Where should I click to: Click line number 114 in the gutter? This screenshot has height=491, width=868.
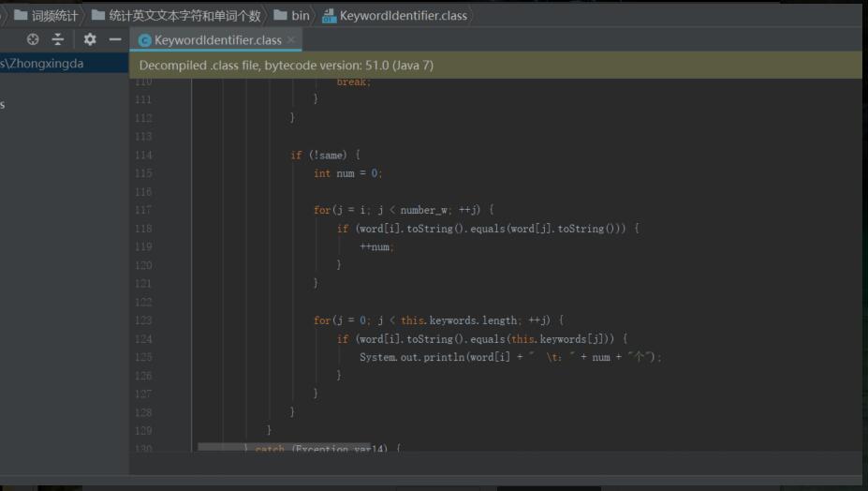[143, 156]
